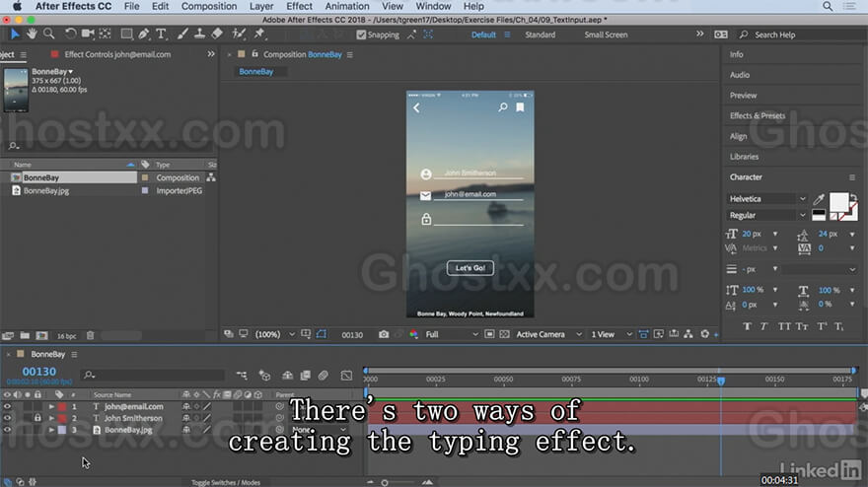This screenshot has height=487, width=868.
Task: Toggle Faux Italic in Character panel
Action: pos(763,326)
